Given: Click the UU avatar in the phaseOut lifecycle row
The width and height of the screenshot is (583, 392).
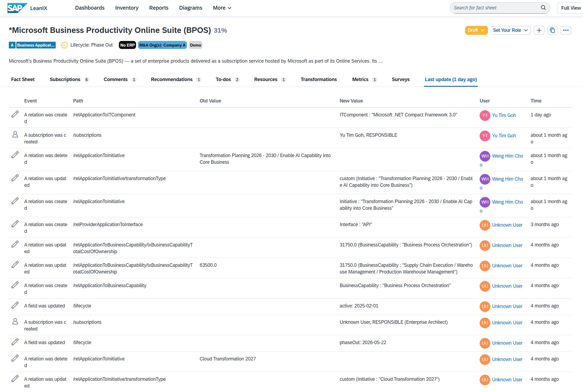Looking at the screenshot, I should coord(485,343).
